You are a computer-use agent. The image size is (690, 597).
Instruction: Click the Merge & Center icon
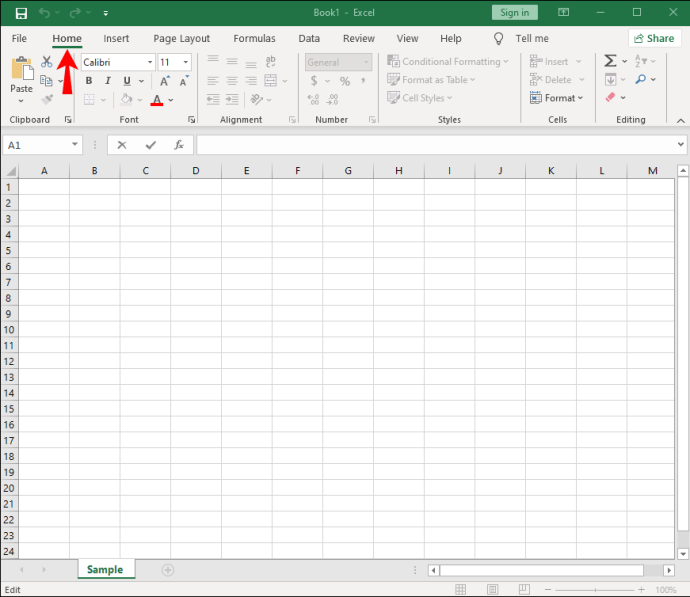271,81
